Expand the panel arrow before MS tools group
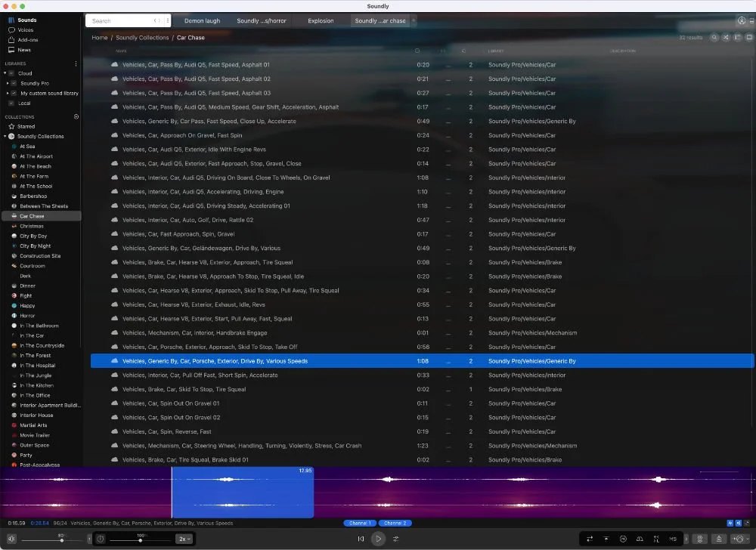This screenshot has width=756, height=550. 686,539
